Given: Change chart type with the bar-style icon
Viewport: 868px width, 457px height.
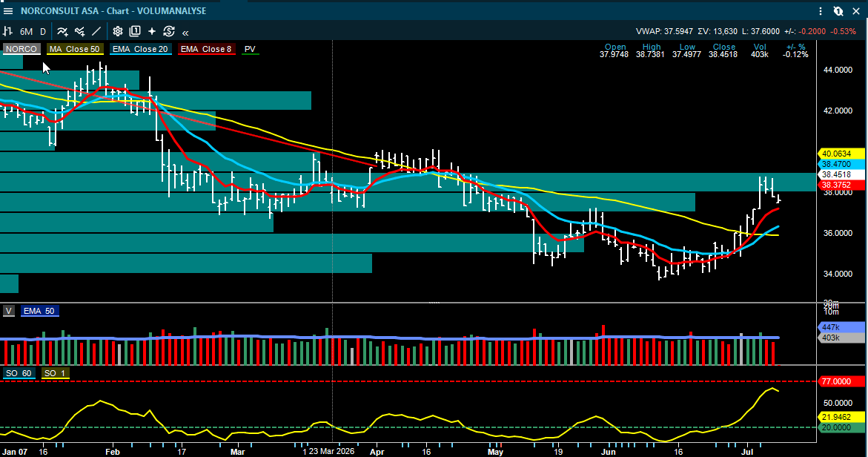Looking at the screenshot, I should 7,32.
